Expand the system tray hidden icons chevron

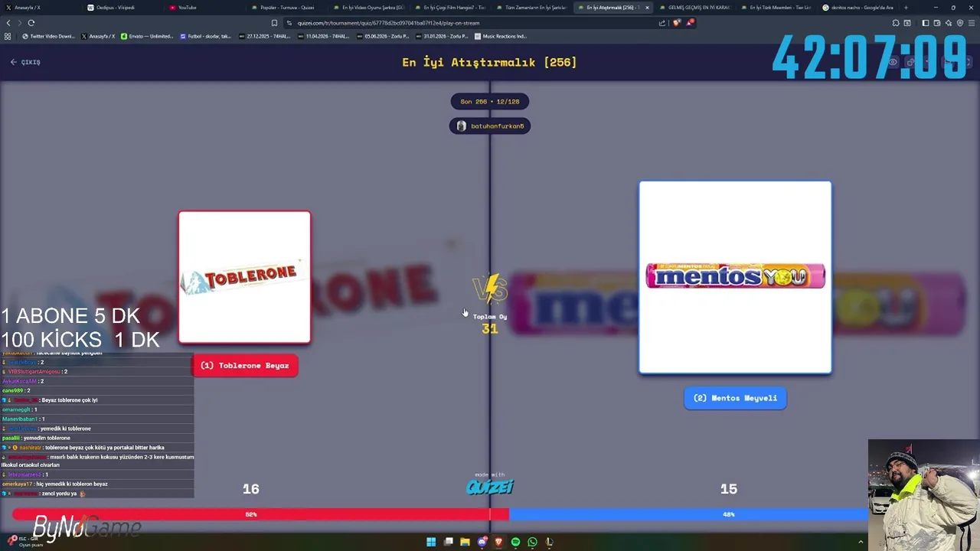[x=861, y=542]
